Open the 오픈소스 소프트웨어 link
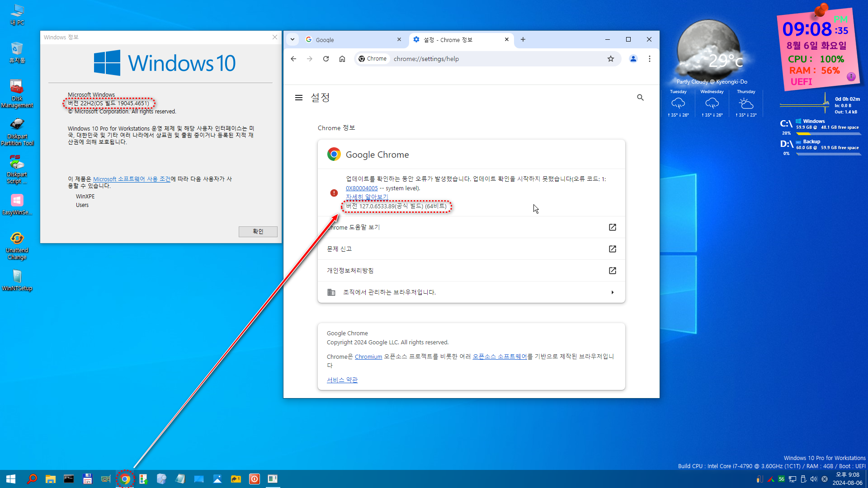This screenshot has width=868, height=488. 500,357
